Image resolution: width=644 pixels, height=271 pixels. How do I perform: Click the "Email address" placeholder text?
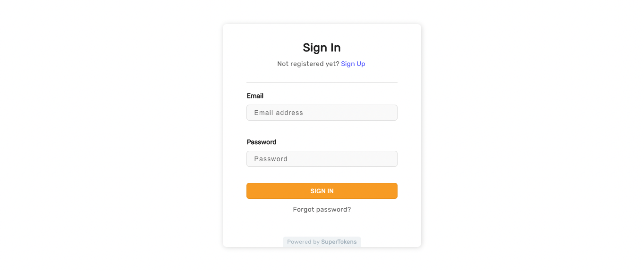(x=279, y=113)
